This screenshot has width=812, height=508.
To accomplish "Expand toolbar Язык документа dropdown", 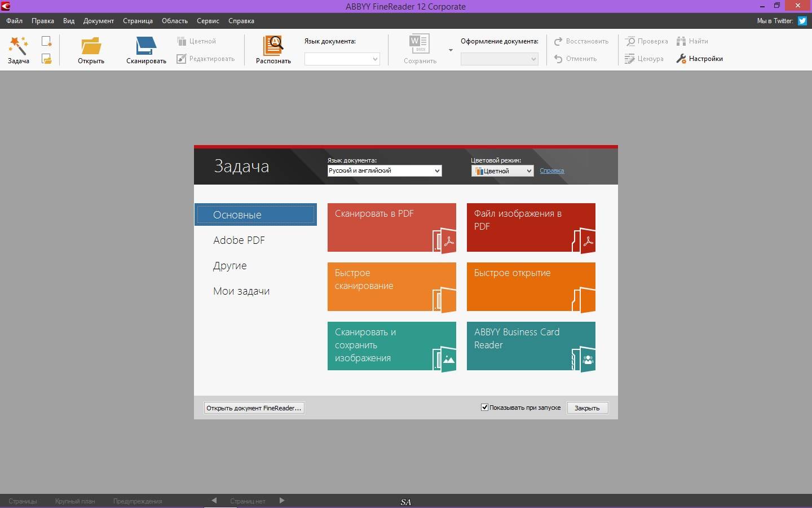I will (342, 59).
